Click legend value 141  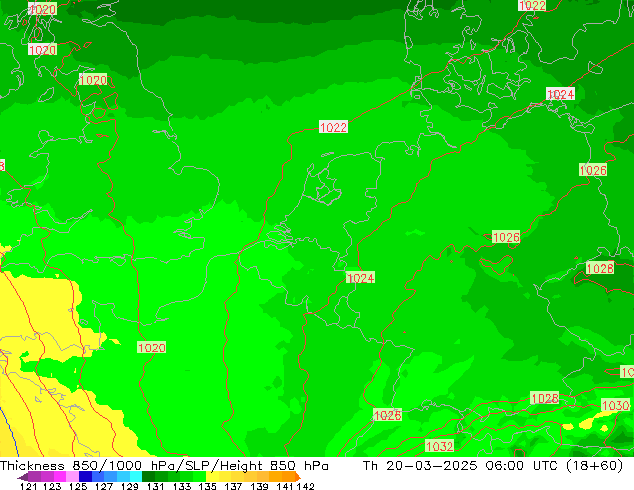click(285, 486)
